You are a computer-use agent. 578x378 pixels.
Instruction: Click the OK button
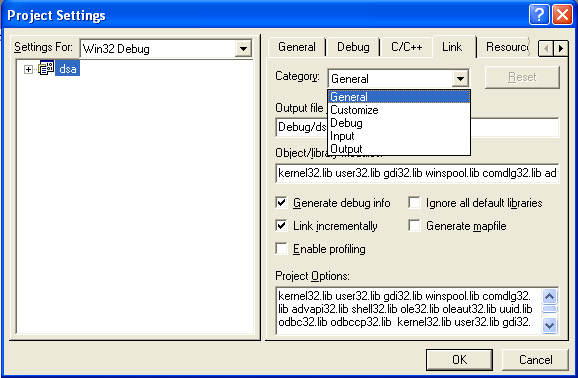click(459, 360)
